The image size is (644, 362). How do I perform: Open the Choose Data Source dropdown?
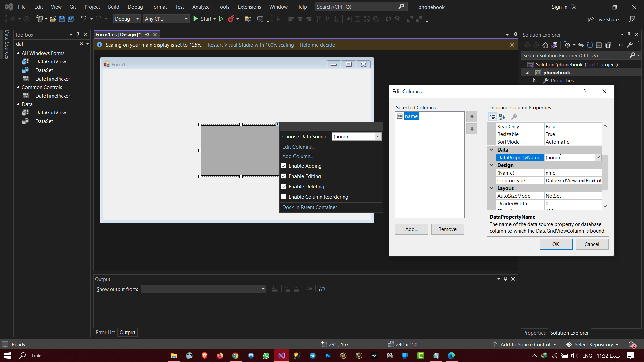coord(378,137)
